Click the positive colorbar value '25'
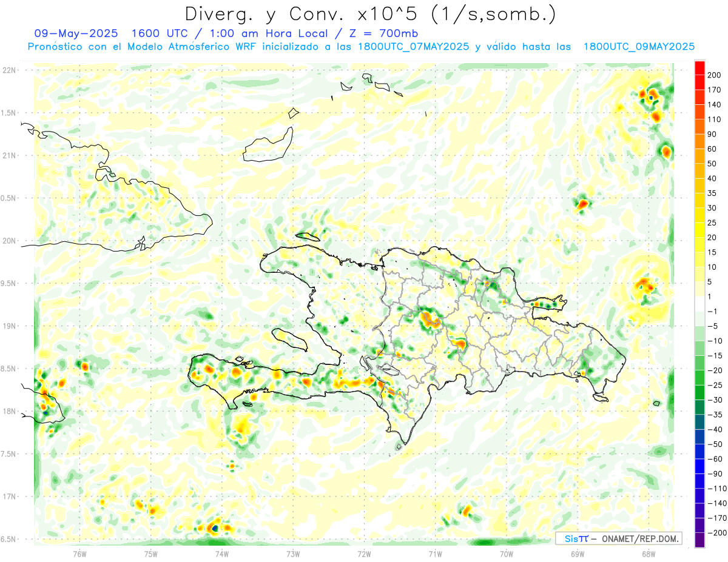 712,223
